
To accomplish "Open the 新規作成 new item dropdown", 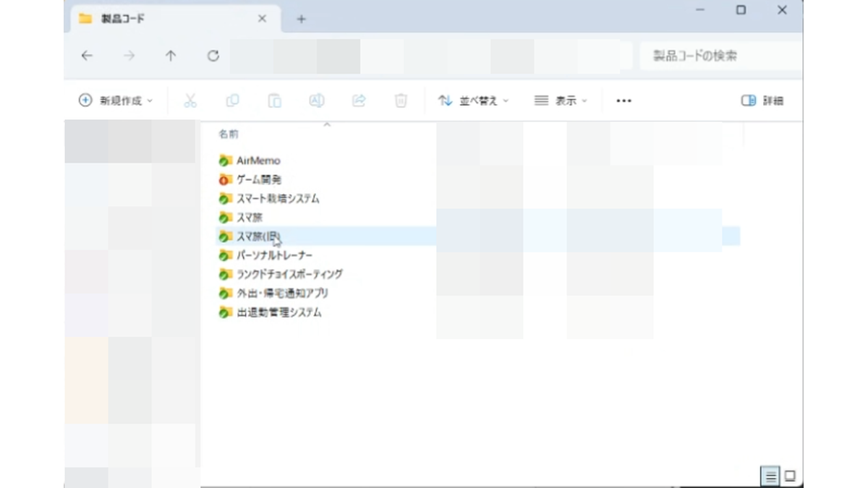I will pyautogui.click(x=116, y=101).
